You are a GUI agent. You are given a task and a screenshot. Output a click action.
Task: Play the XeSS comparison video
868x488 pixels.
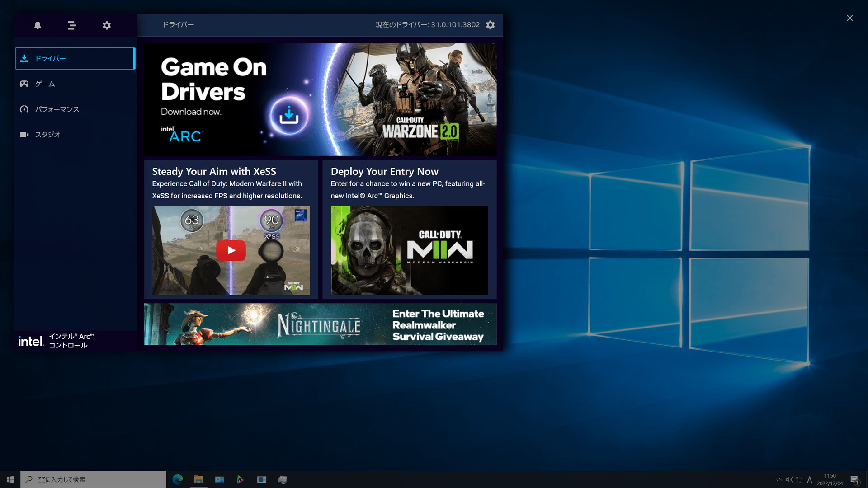point(231,250)
